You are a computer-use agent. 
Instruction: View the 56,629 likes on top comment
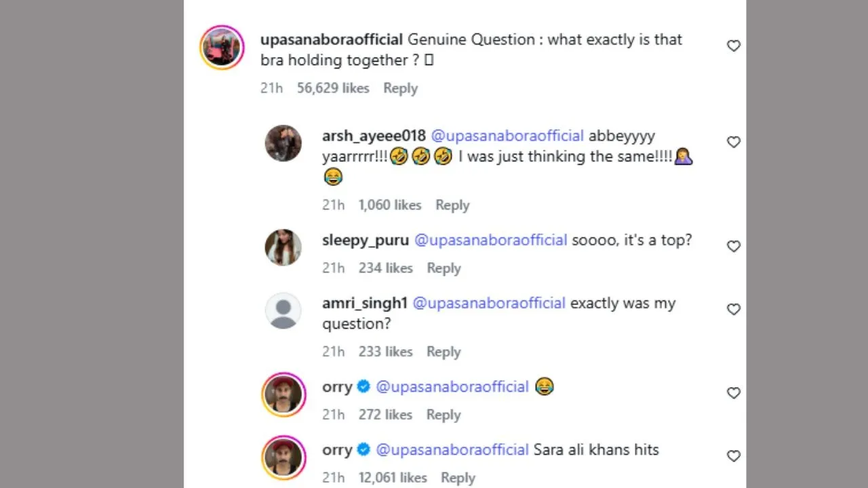click(333, 88)
